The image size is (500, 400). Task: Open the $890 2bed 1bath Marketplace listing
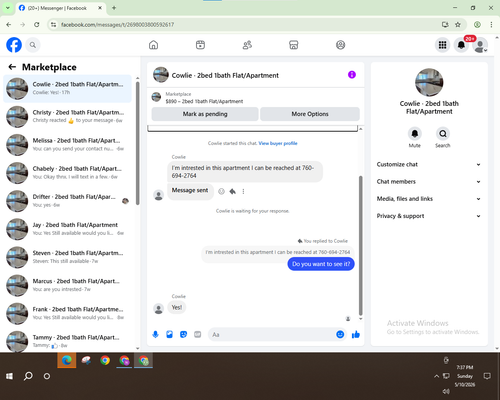coord(204,98)
